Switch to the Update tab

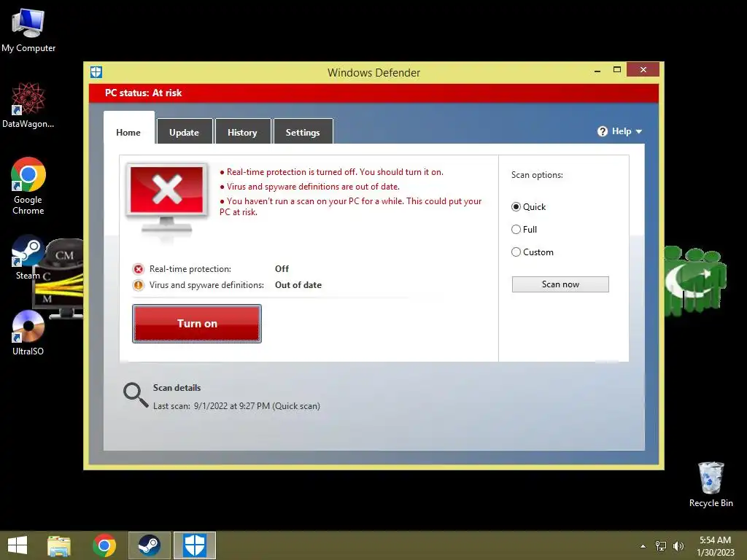coord(185,133)
